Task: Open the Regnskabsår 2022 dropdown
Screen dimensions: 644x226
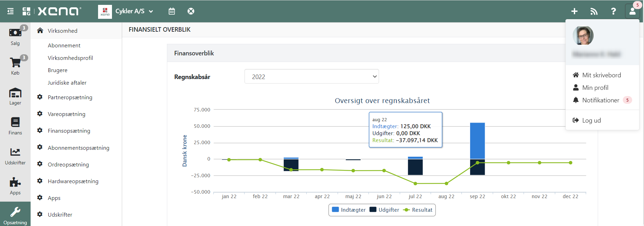Action: tap(311, 77)
